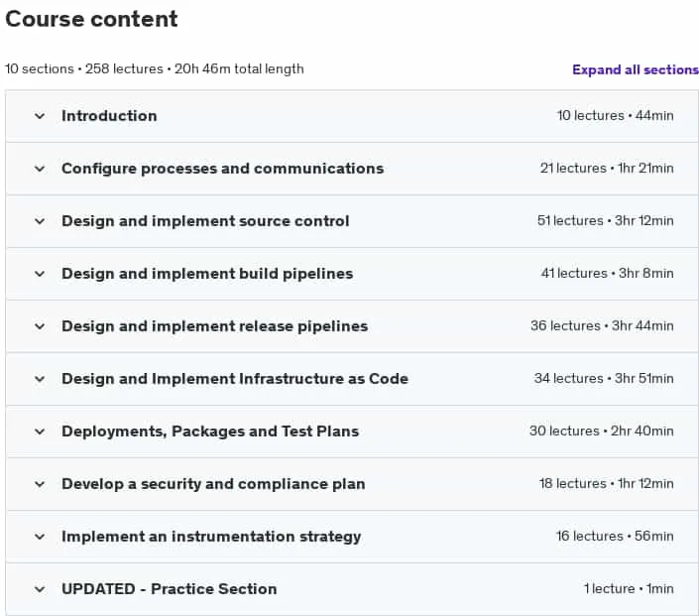Expand Infrastructure as Code section chevron
Image resolution: width=699 pixels, height=616 pixels.
coord(40,379)
